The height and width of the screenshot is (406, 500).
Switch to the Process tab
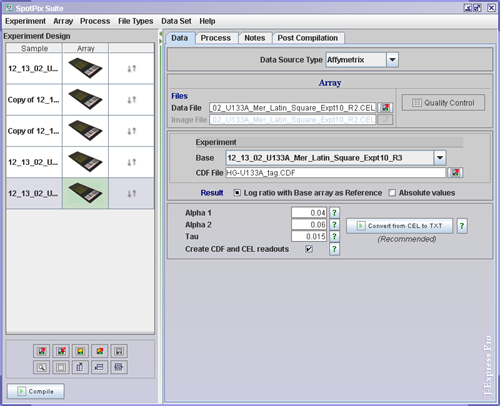(216, 38)
